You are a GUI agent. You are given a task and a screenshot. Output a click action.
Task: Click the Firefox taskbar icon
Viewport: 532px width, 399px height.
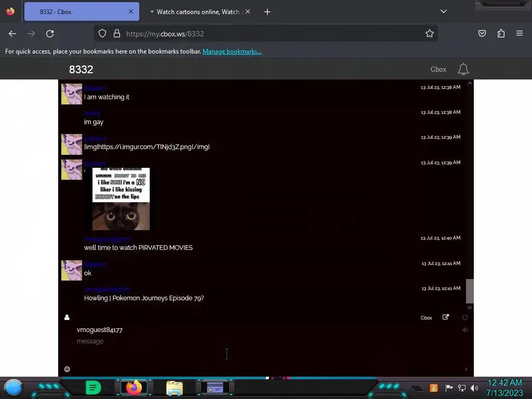pyautogui.click(x=134, y=388)
